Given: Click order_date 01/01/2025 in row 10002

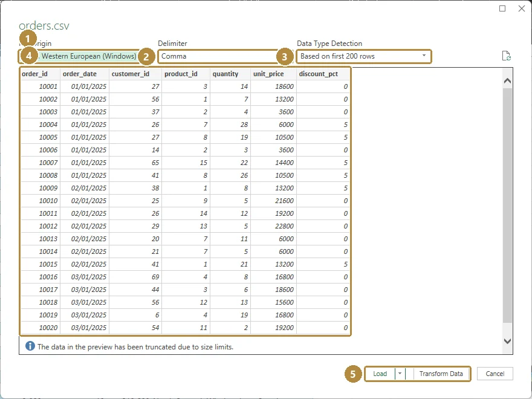Looking at the screenshot, I should [x=85, y=99].
